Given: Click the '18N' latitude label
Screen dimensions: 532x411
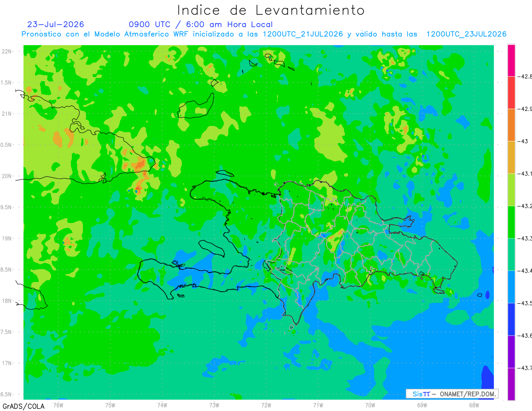Looking at the screenshot, I should (x=7, y=301).
